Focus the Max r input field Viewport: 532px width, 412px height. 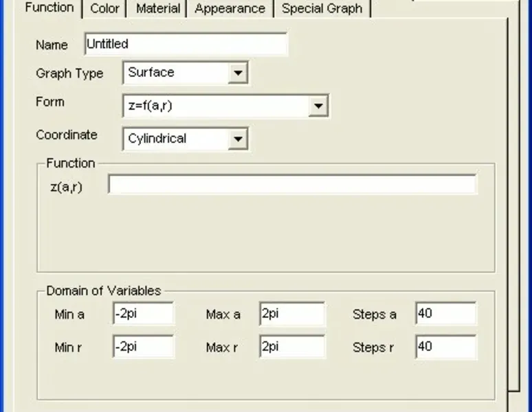291,347
